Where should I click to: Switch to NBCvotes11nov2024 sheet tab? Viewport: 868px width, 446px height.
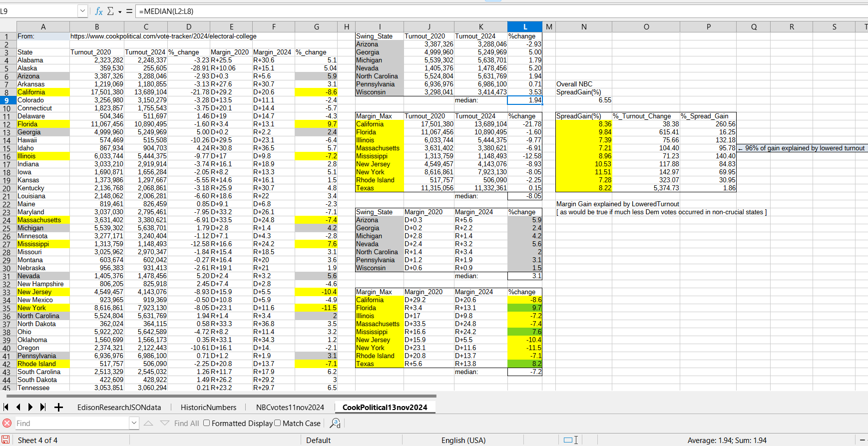[290, 407]
